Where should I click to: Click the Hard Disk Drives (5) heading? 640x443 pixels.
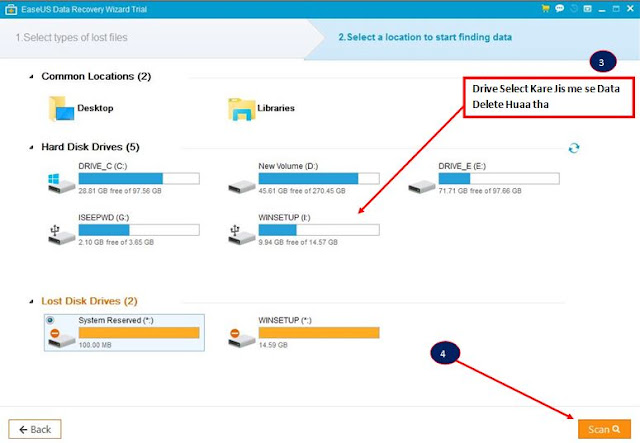point(90,147)
